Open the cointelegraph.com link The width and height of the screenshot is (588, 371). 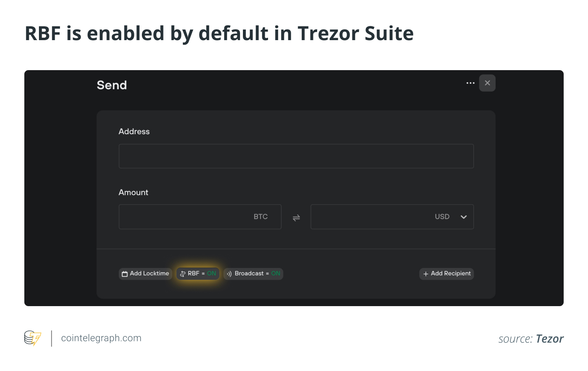pyautogui.click(x=101, y=338)
